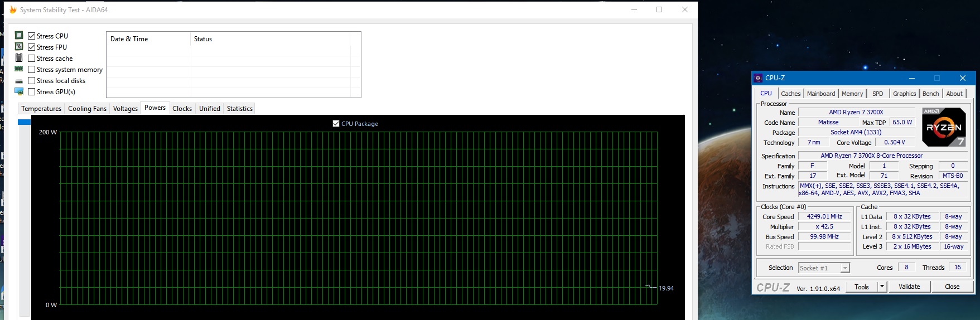Click the disk drive icon beside Stress local disks
The height and width of the screenshot is (320, 980).
(19, 81)
